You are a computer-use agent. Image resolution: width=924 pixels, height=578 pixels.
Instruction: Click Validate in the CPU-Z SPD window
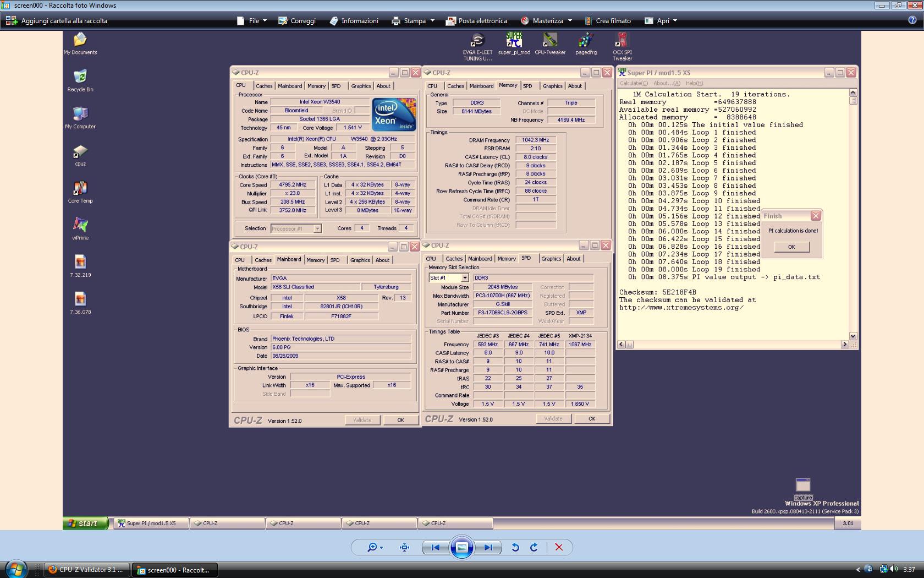553,419
